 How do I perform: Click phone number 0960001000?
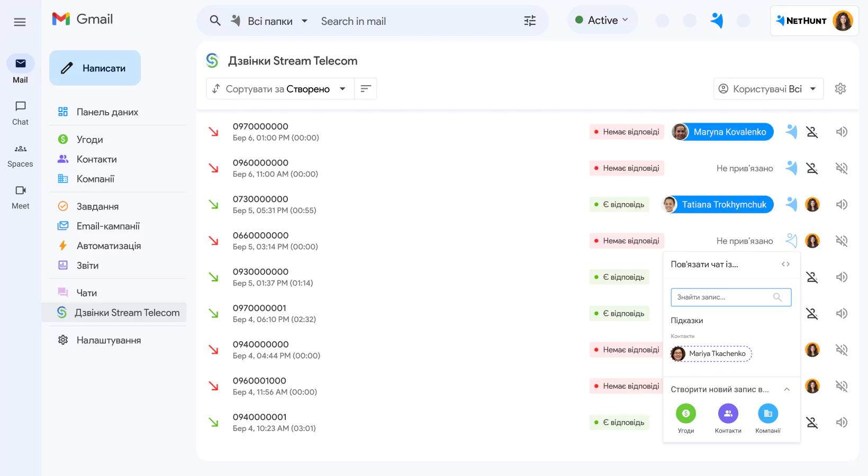tap(259, 381)
